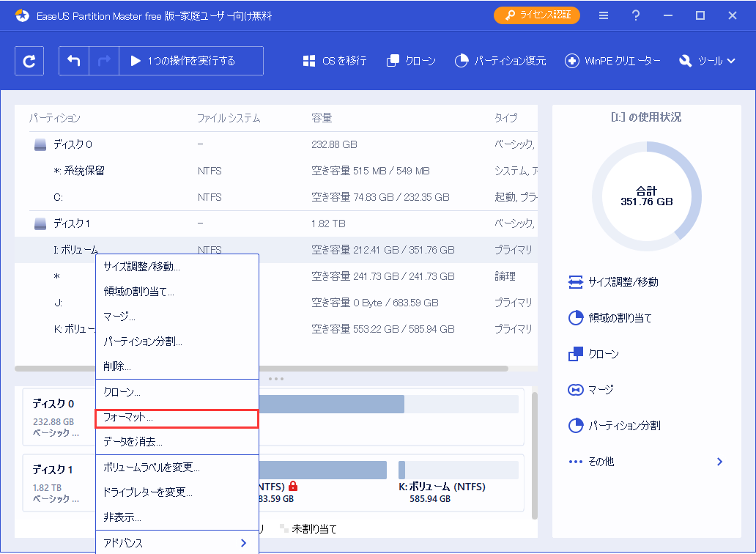
Task: Choose サイズ調整/移動 in context menu
Action: (x=177, y=267)
